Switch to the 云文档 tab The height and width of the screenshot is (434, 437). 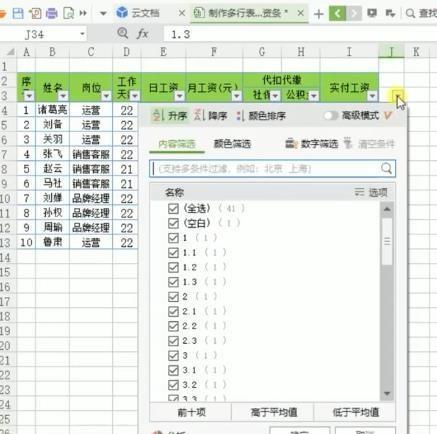tap(145, 13)
